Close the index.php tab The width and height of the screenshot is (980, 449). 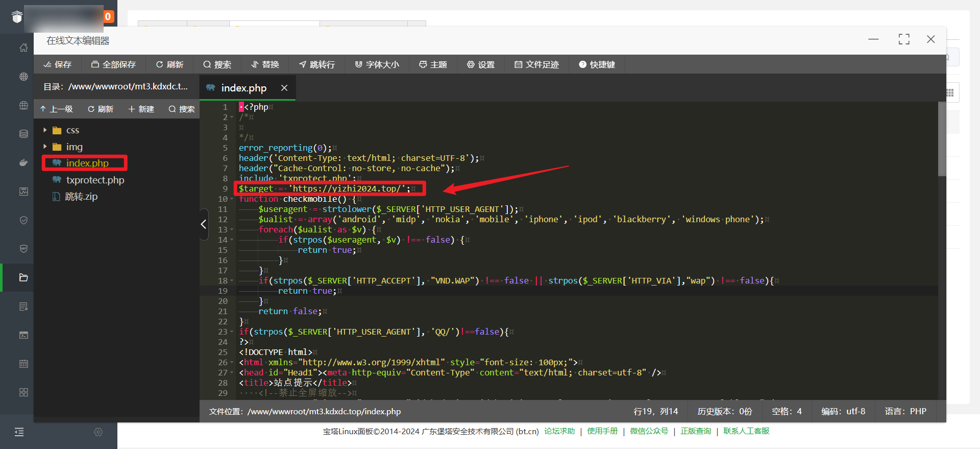tap(284, 88)
